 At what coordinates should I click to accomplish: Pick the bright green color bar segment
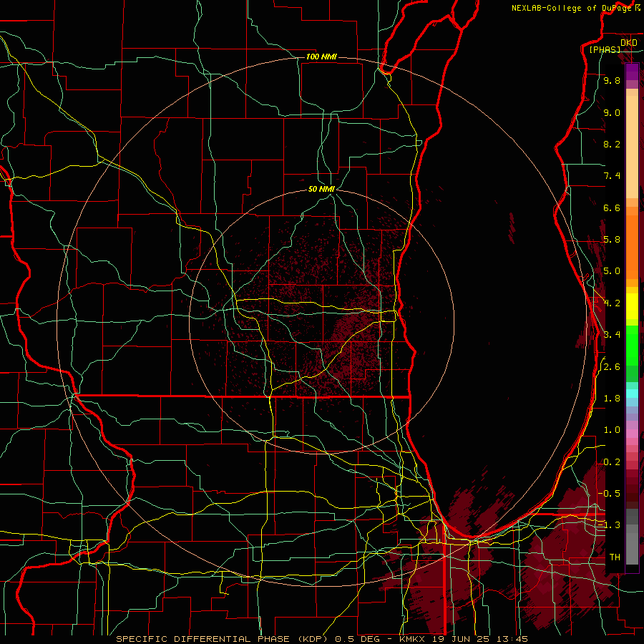pos(632,344)
